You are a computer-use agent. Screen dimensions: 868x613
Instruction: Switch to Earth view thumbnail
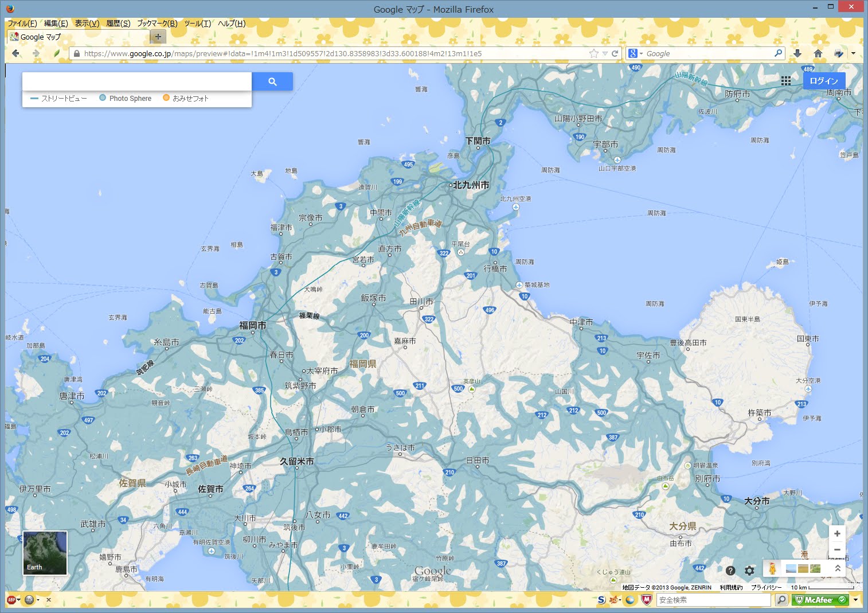point(45,553)
